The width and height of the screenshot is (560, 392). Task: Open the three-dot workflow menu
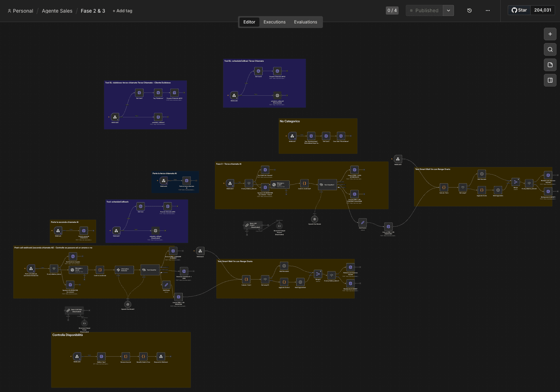[x=488, y=11]
